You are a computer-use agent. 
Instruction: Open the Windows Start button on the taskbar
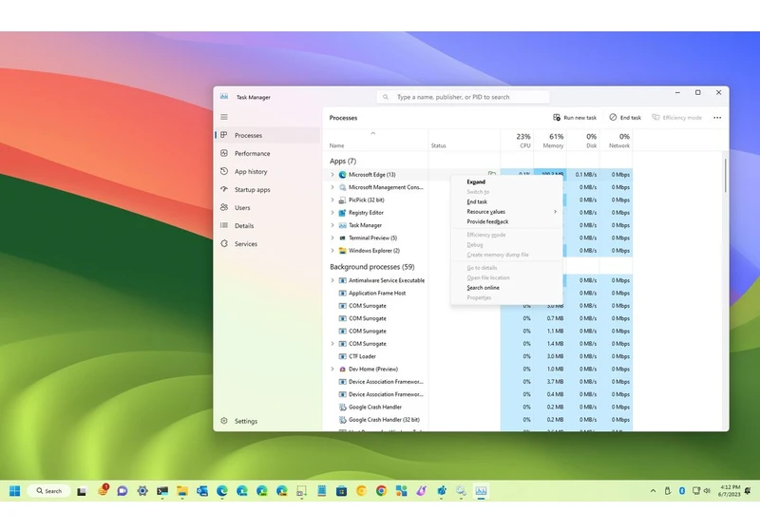coord(14,491)
